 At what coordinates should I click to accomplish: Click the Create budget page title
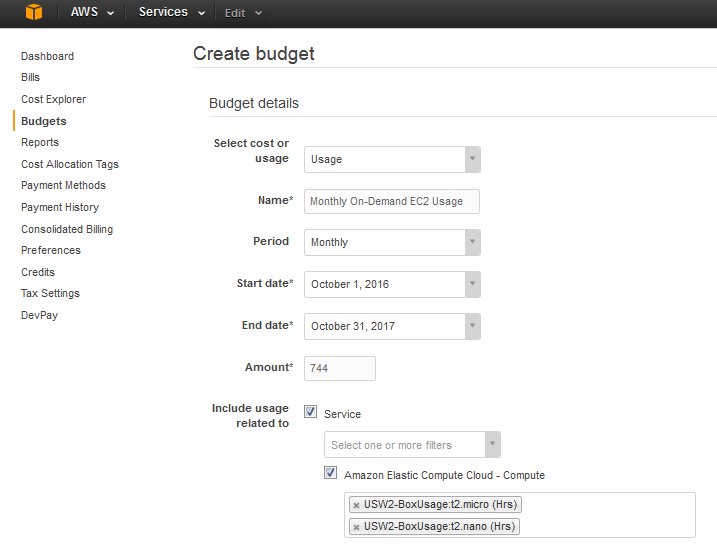[x=254, y=54]
